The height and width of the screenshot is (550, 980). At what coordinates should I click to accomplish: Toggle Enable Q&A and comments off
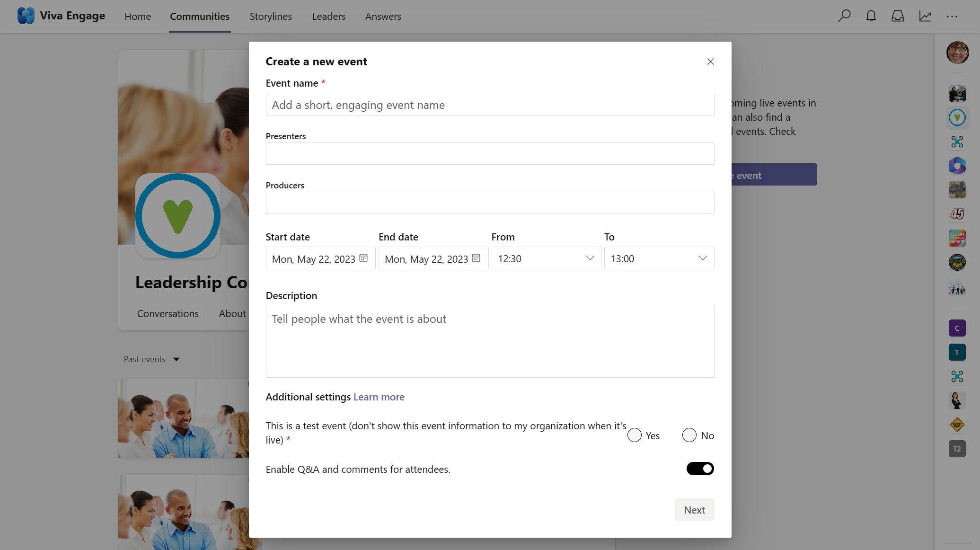tap(700, 469)
